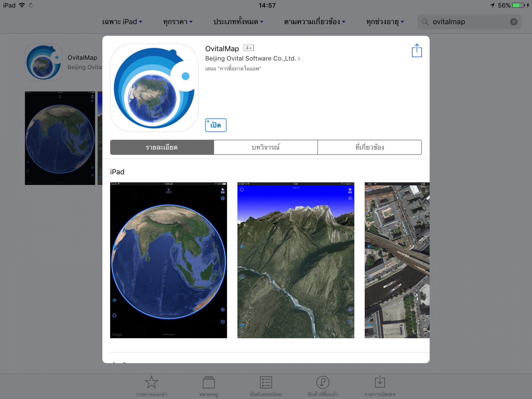Tap OvitalMap title in background search result
The width and height of the screenshot is (532, 399).
coord(82,58)
